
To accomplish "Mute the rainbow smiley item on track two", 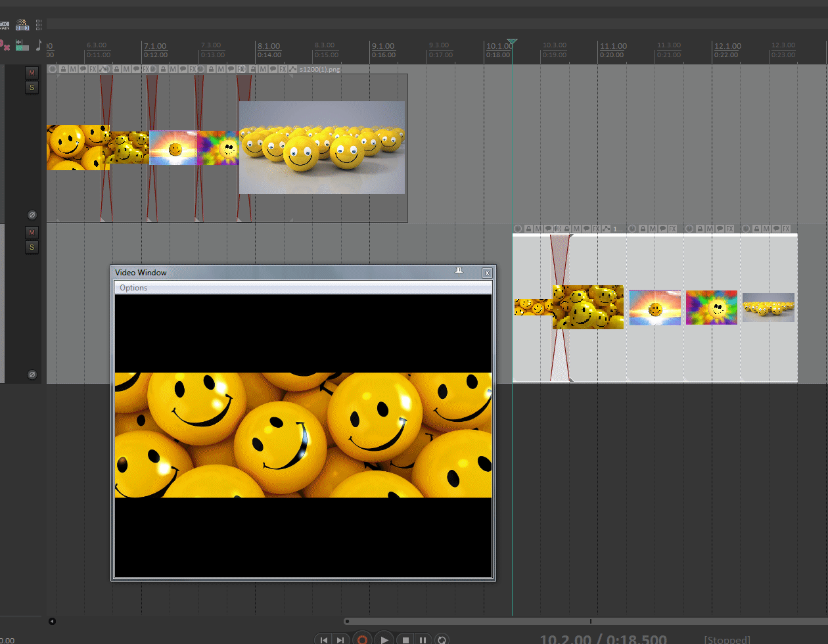I will (x=710, y=229).
